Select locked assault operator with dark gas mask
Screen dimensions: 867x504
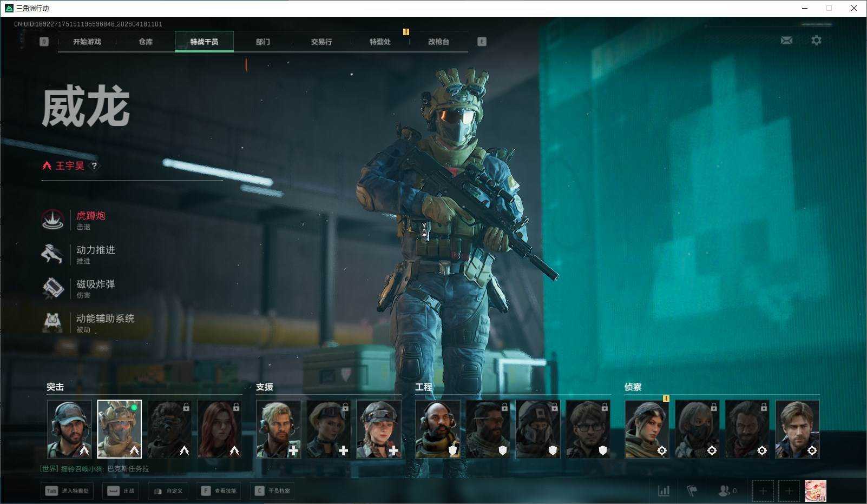click(169, 429)
